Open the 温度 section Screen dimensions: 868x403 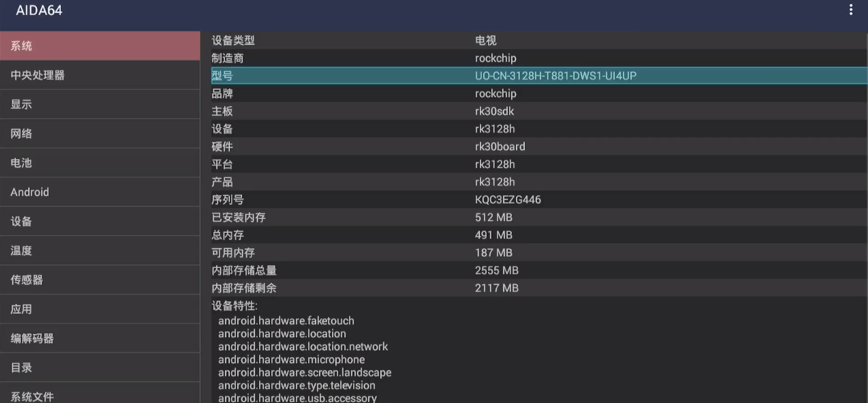[x=100, y=251]
